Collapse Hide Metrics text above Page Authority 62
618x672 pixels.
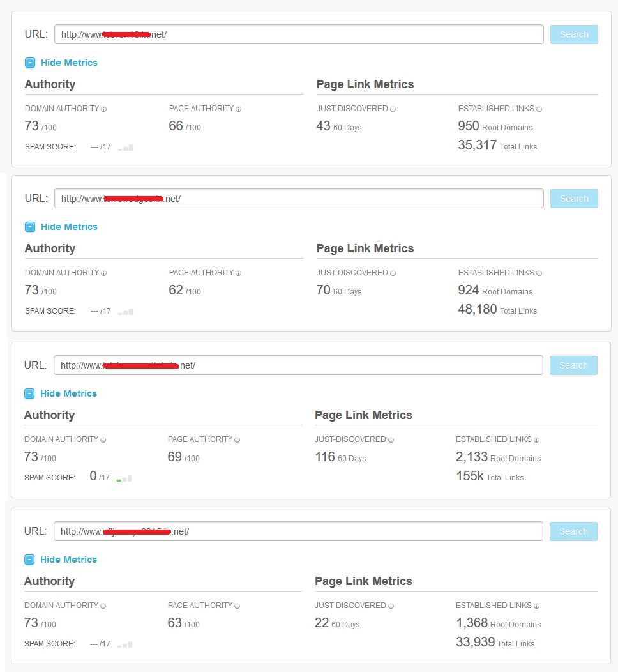click(69, 227)
